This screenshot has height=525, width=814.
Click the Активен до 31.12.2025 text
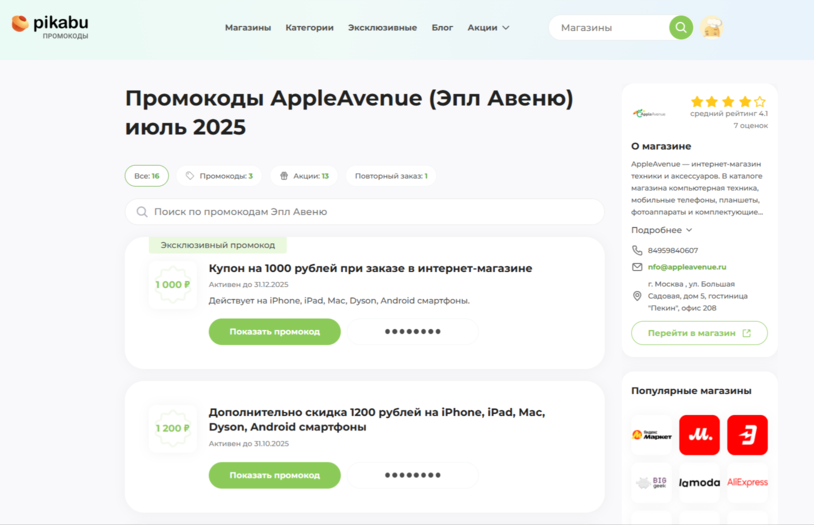tap(248, 285)
